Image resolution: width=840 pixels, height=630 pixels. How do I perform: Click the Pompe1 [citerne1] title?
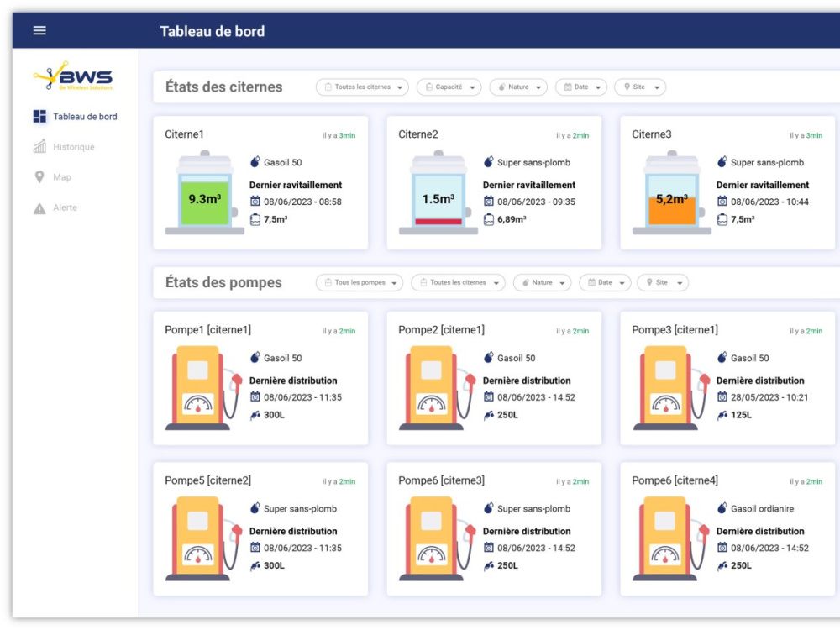point(207,329)
